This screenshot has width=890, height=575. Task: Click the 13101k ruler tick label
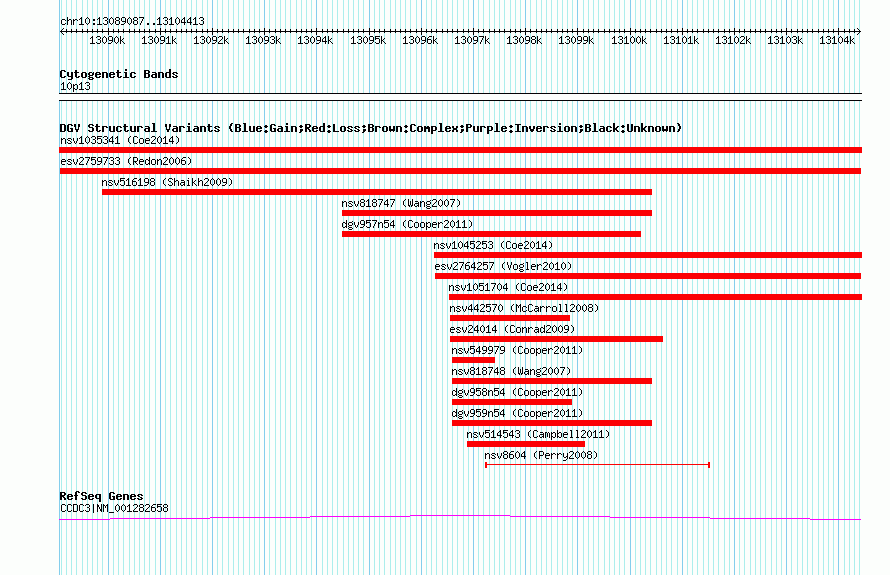[681, 40]
